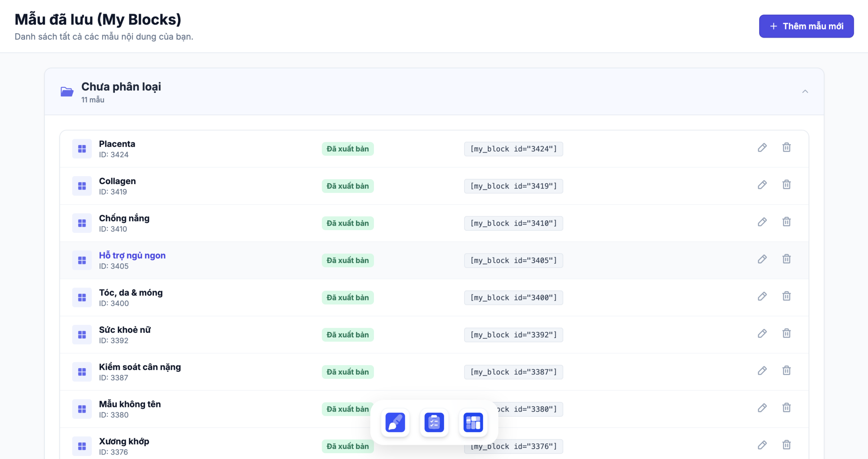This screenshot has width=868, height=459.
Task: Click the Sức khoẻ nữ grid icon
Action: (82, 335)
